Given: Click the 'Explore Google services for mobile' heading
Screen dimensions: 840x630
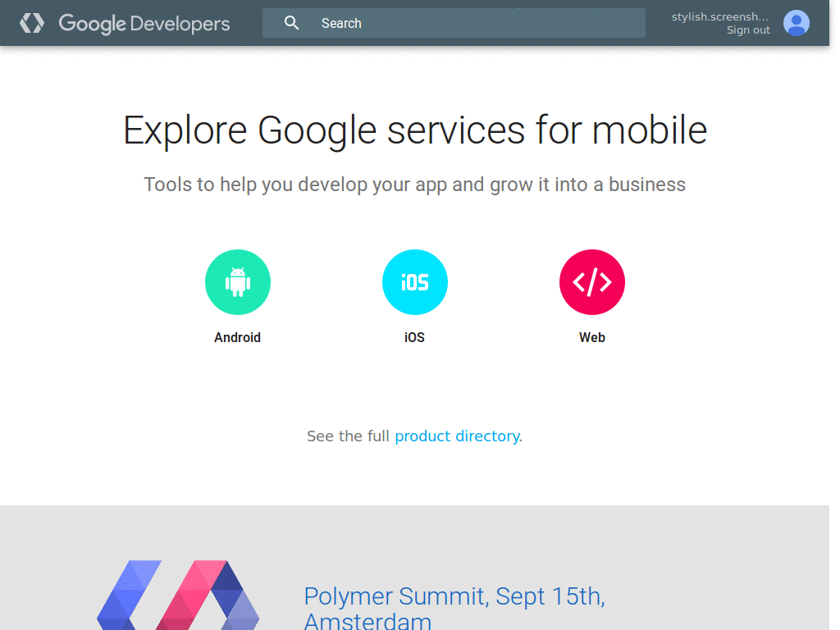Looking at the screenshot, I should point(415,130).
